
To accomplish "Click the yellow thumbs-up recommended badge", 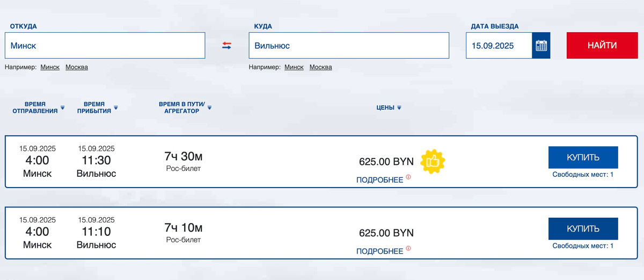I will [433, 161].
